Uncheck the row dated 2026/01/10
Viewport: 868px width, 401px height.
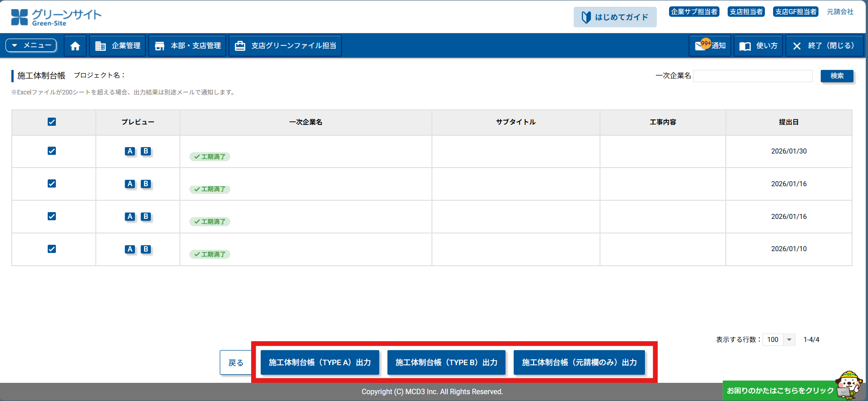tap(52, 249)
